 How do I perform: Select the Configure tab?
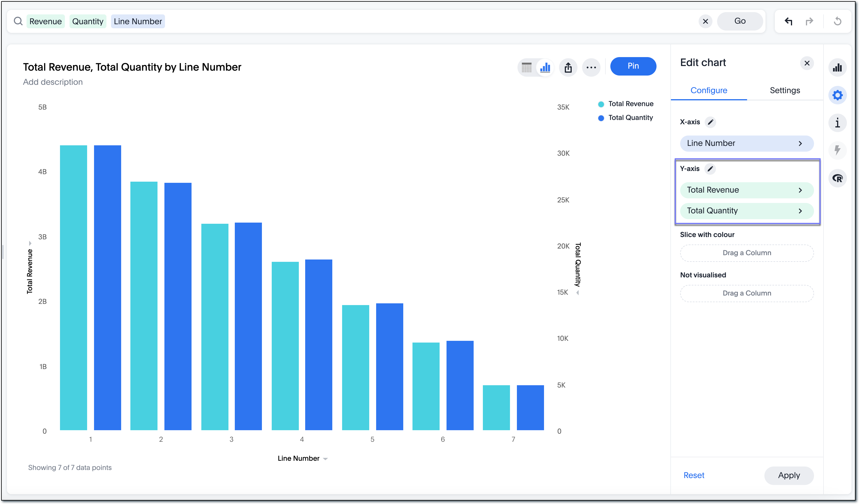point(709,90)
